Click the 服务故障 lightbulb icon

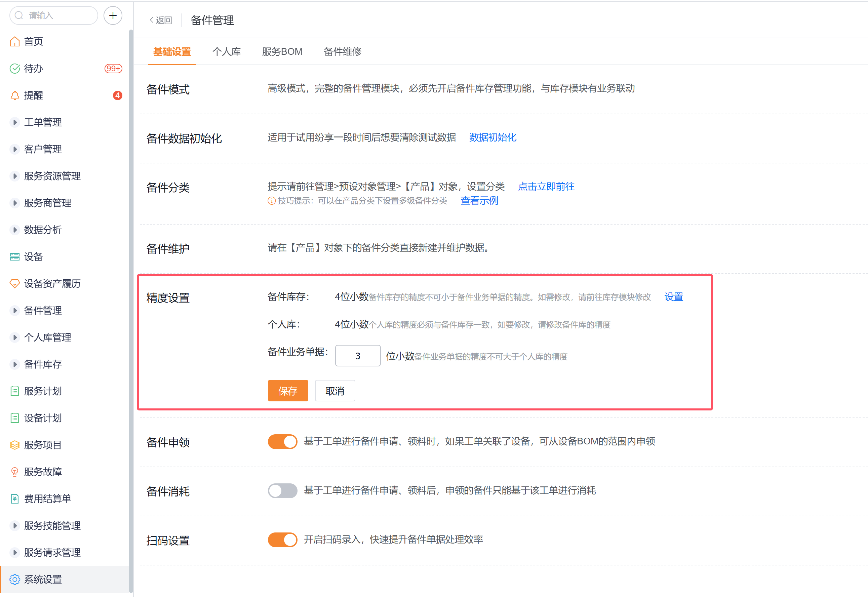14,472
